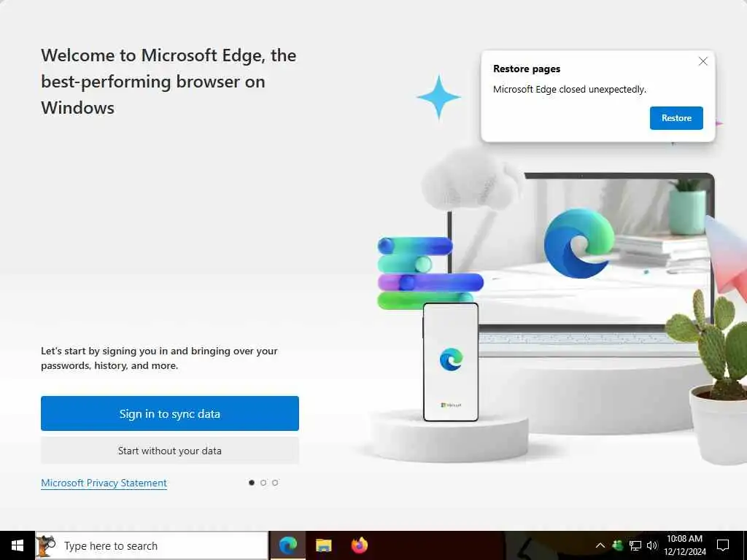Click the Microsoft Edge taskbar icon

pos(287,545)
